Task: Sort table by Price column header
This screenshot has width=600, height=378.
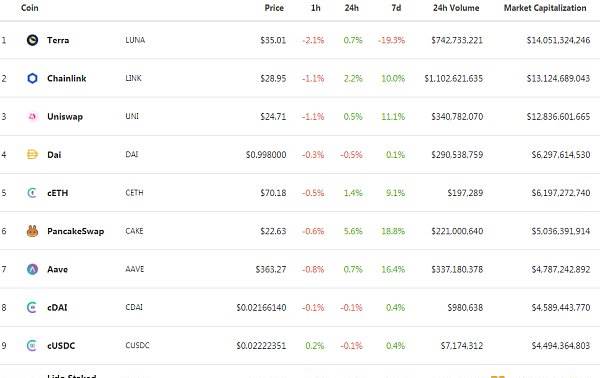Action: pos(274,8)
